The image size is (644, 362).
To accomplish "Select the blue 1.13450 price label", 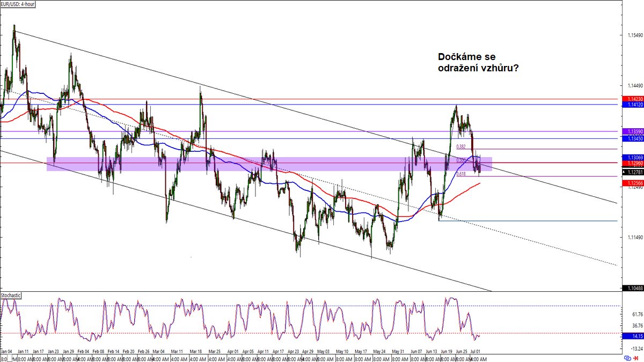I will pyautogui.click(x=632, y=138).
